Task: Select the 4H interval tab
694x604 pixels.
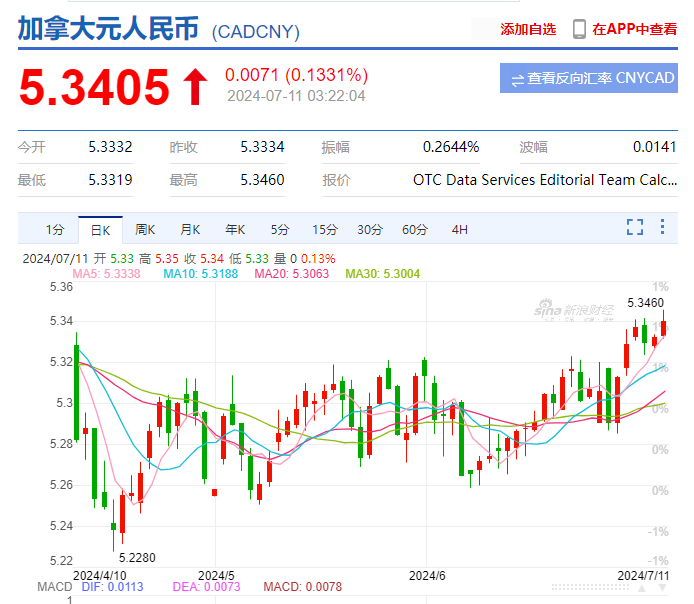Action: (459, 230)
